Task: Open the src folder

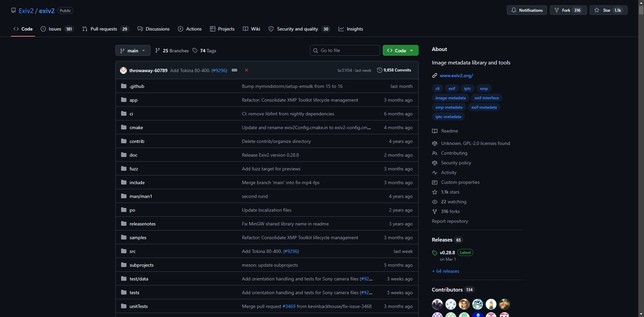Action: tap(132, 251)
